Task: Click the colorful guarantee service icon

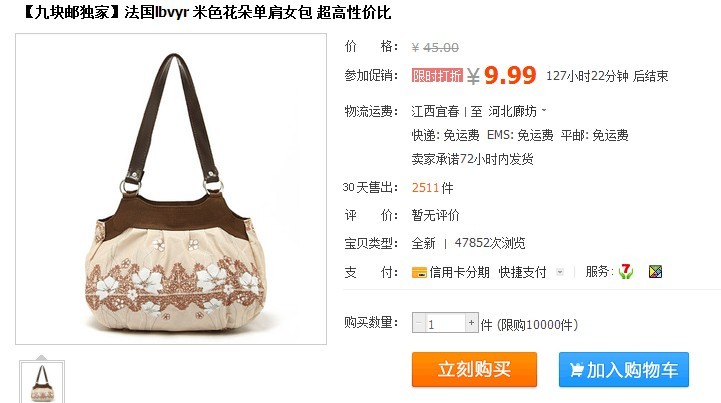Action: pyautogui.click(x=655, y=272)
